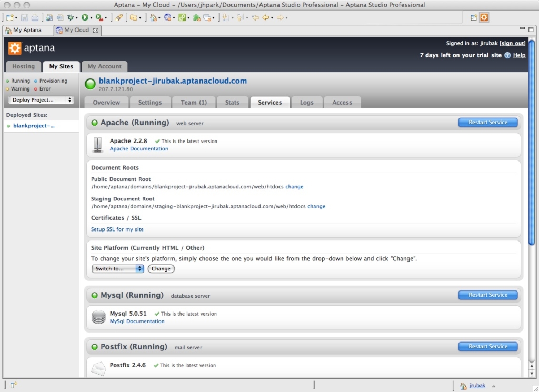Open the home icon dropdown arrow

click(159, 18)
